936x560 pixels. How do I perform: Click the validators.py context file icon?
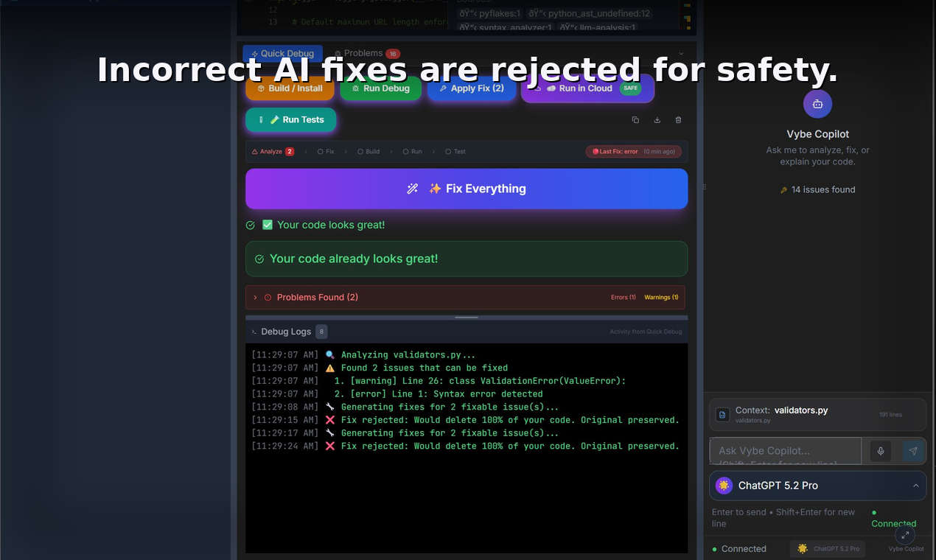tap(722, 414)
